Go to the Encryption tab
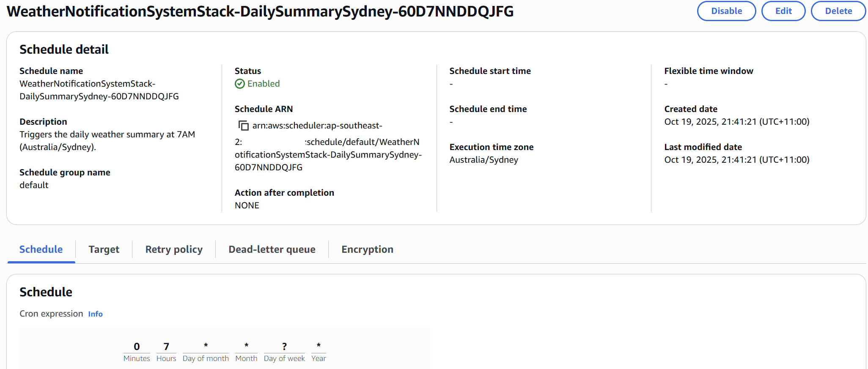868x369 pixels. click(x=367, y=249)
